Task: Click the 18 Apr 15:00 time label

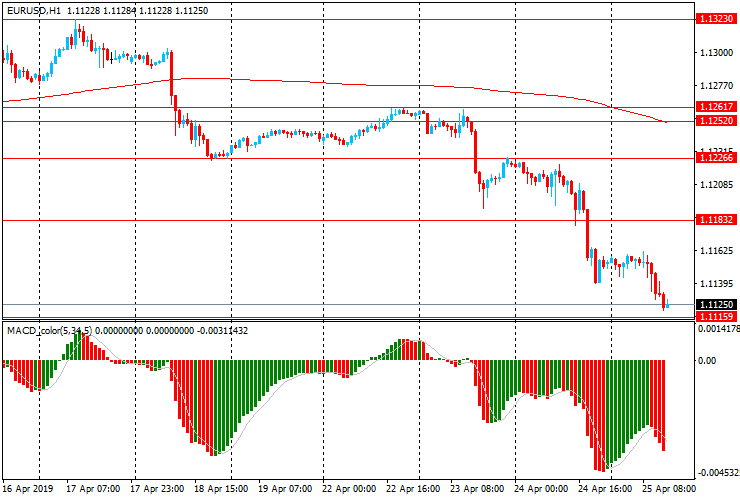Action: 221,489
